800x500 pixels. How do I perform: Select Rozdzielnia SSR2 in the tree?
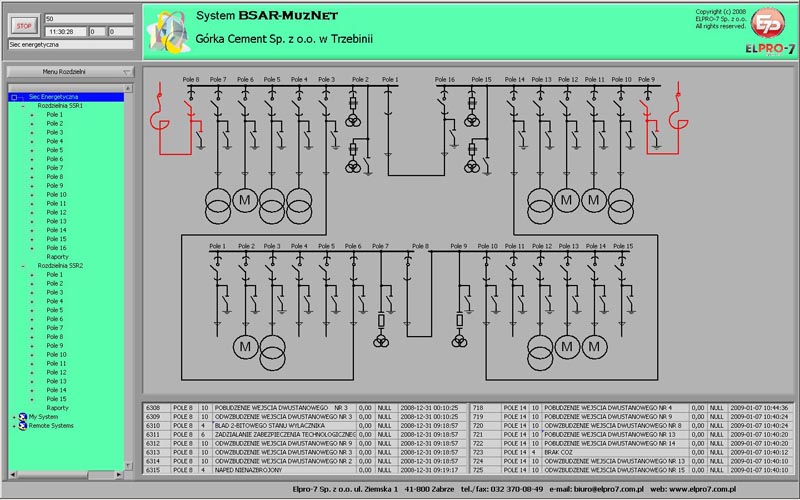(60, 266)
